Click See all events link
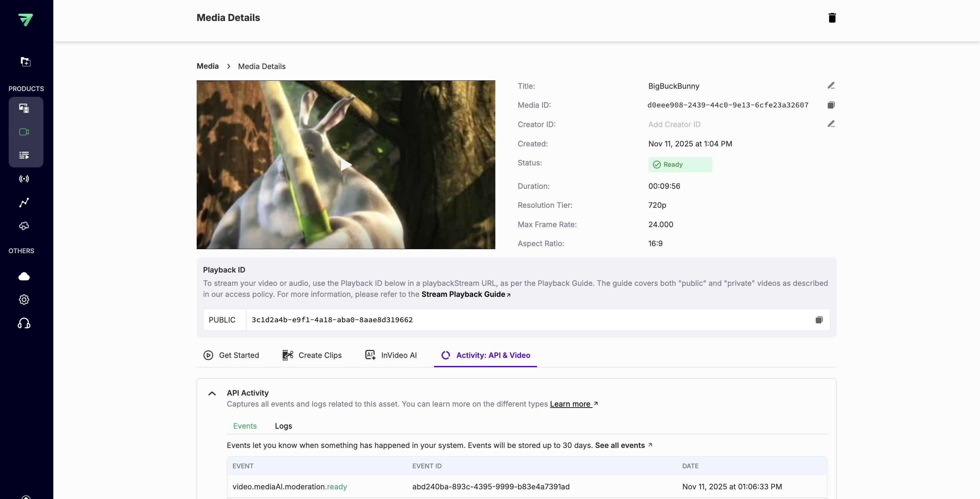Screen dimensions: 980x499 (619, 445)
